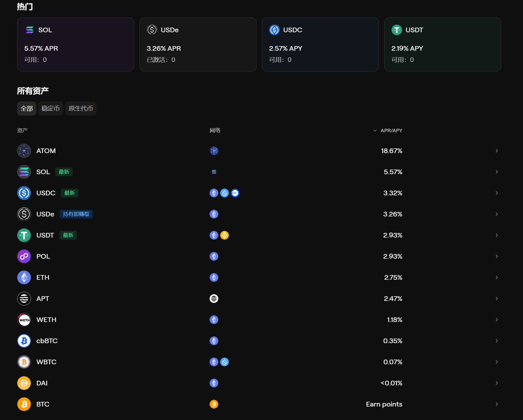This screenshot has height=420, width=523.
Task: Click the 网络 column header
Action: (215, 131)
